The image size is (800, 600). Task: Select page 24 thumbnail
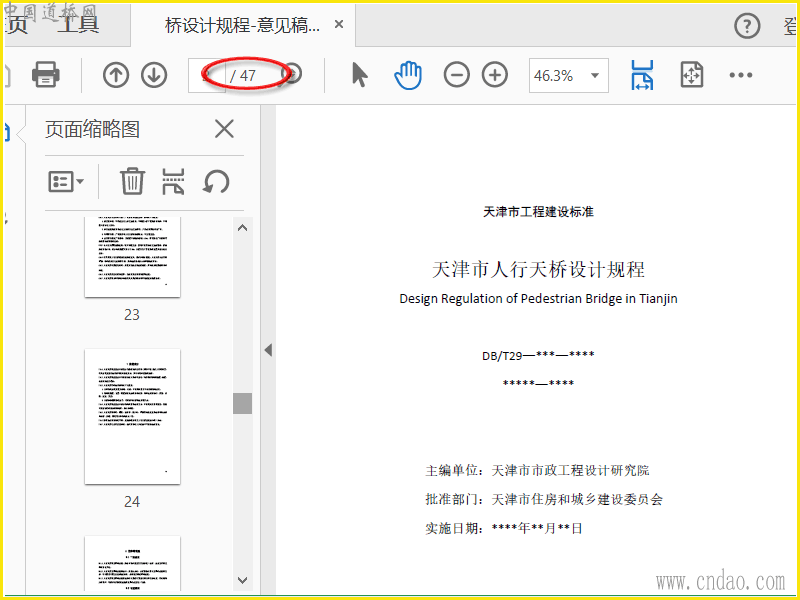[x=132, y=416]
